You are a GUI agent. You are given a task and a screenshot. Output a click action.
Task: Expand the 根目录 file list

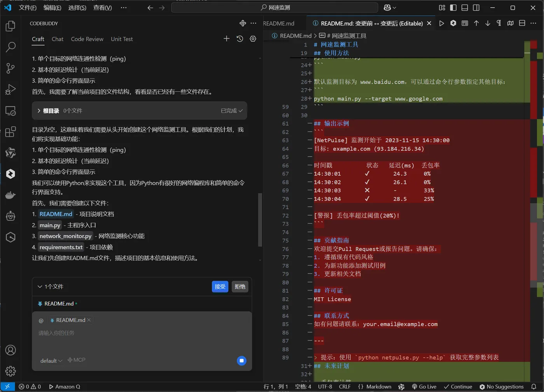pos(39,111)
